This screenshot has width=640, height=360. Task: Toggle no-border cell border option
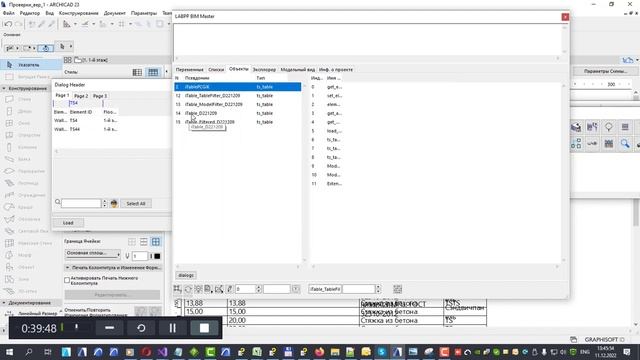coord(132,242)
